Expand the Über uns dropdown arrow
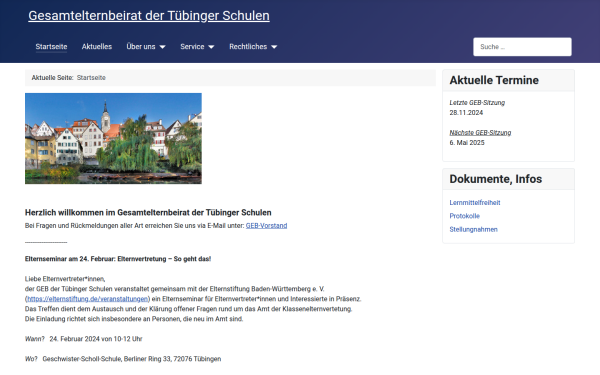This screenshot has height=375, width=600. (162, 47)
